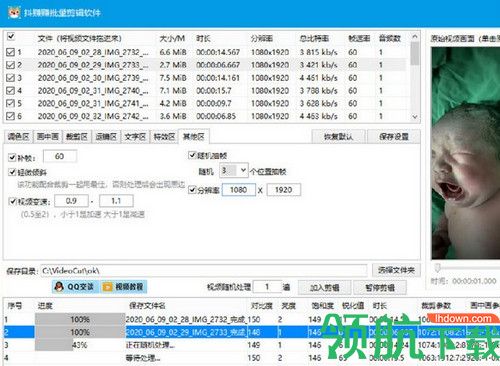Click the 100% progress bar of task row 1

click(80, 320)
